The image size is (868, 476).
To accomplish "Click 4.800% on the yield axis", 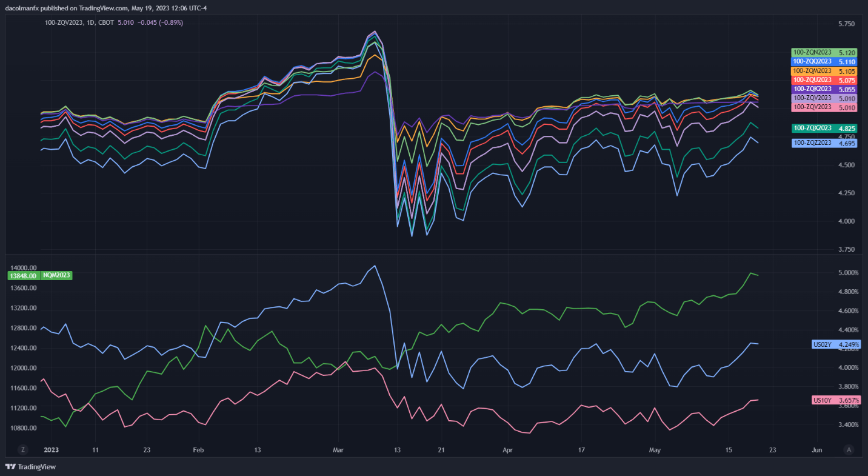I will 848,292.
